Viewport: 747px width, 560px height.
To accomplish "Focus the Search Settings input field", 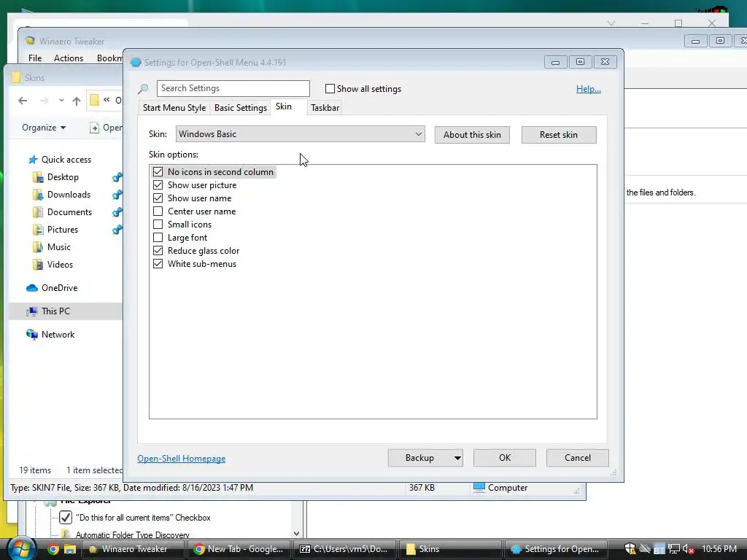I will [x=233, y=88].
